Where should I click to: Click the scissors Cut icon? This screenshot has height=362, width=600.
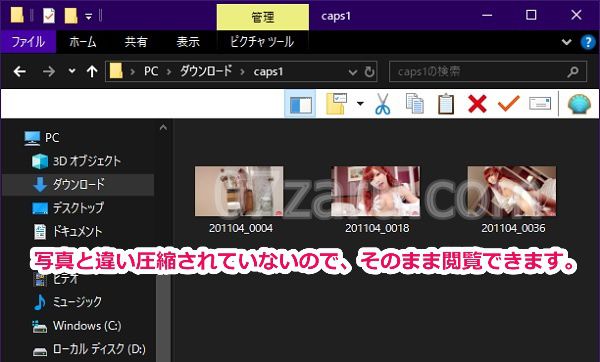coord(382,104)
